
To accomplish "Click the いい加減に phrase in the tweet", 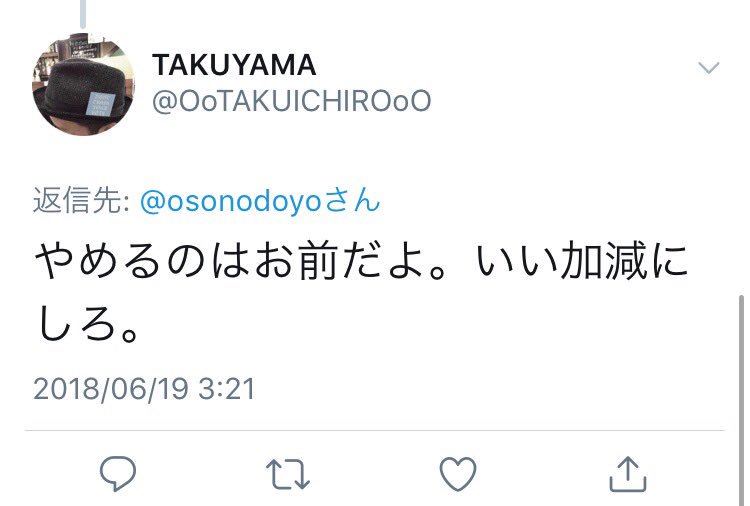I will click(x=583, y=261).
